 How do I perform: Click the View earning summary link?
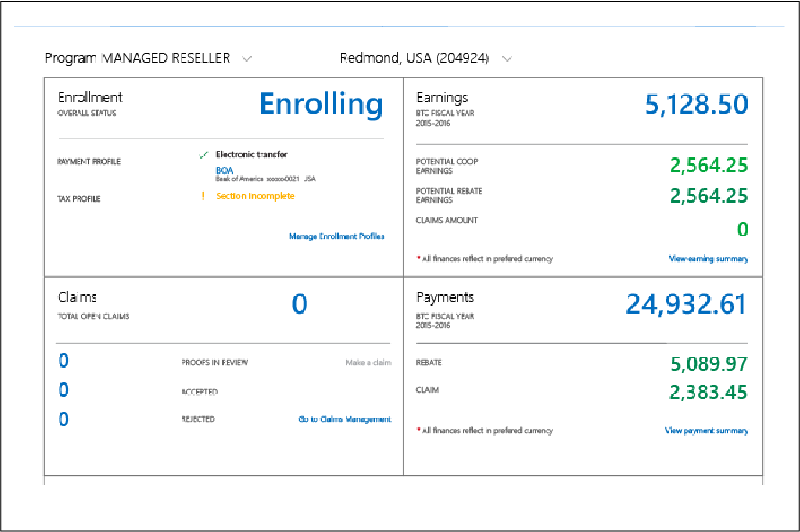pyautogui.click(x=708, y=259)
